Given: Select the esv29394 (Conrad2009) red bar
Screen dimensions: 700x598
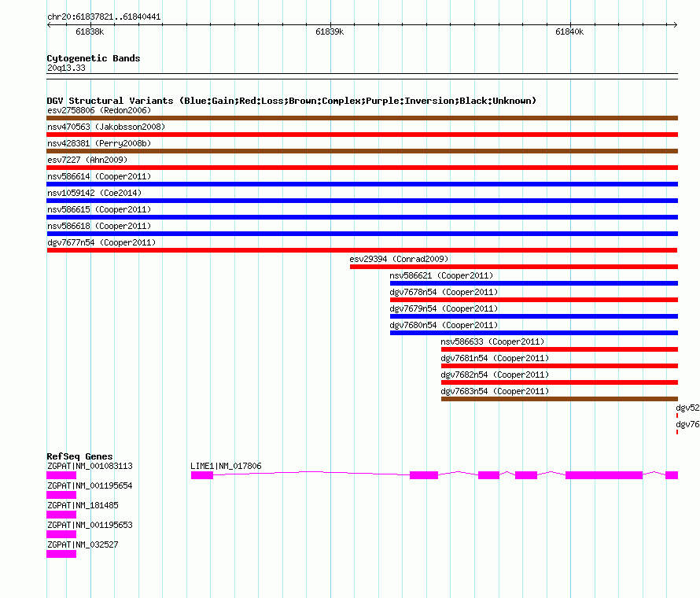Looking at the screenshot, I should coord(514,267).
